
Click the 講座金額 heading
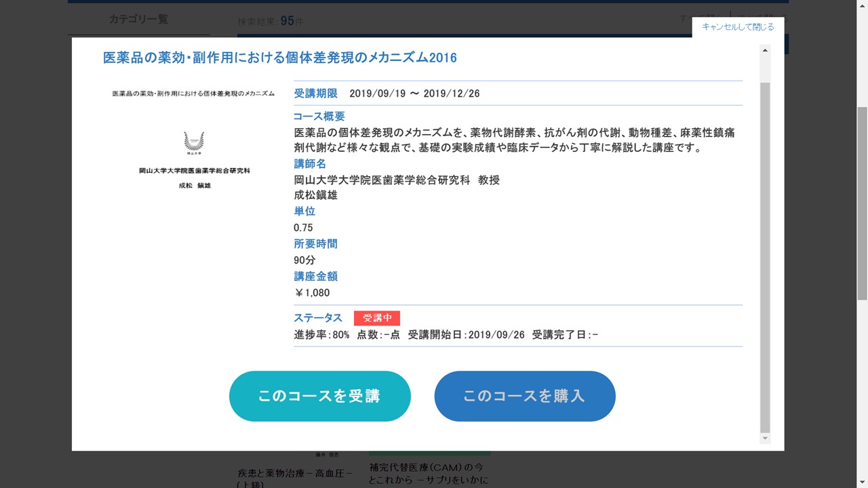click(x=315, y=277)
